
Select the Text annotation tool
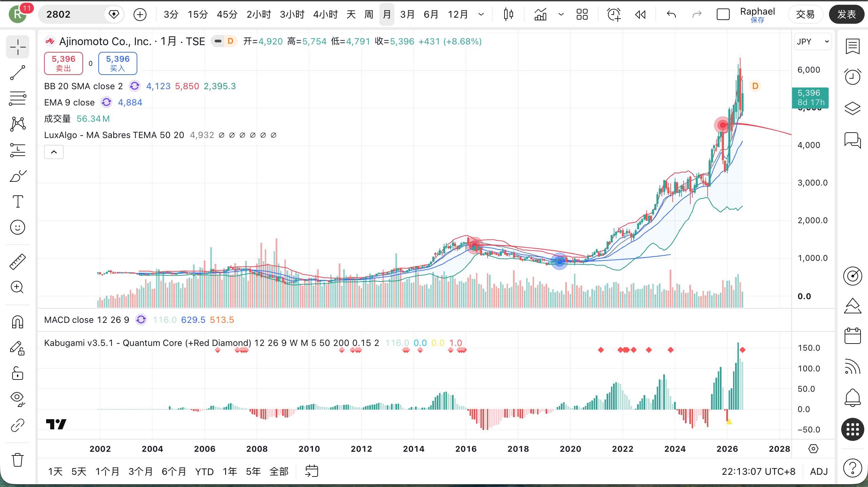(18, 201)
